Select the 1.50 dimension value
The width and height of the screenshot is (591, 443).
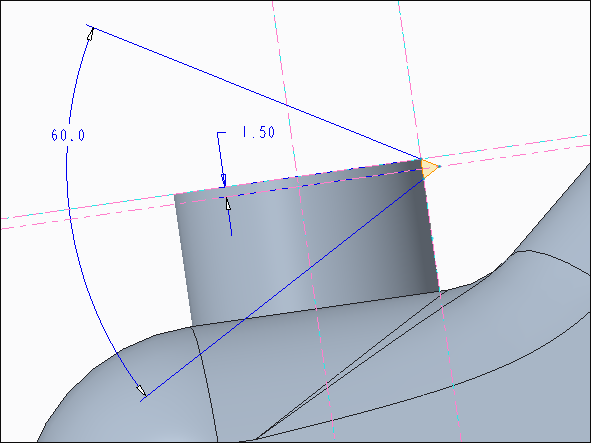(259, 132)
